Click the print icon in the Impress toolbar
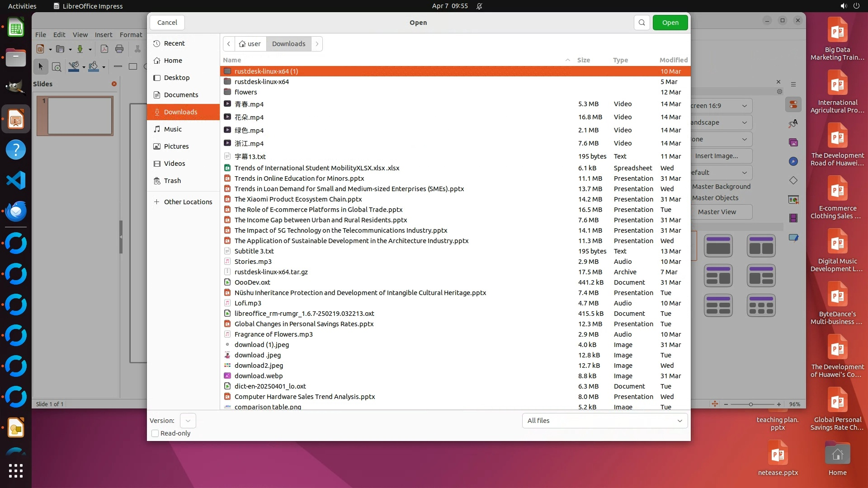This screenshot has height=488, width=868. (119, 49)
